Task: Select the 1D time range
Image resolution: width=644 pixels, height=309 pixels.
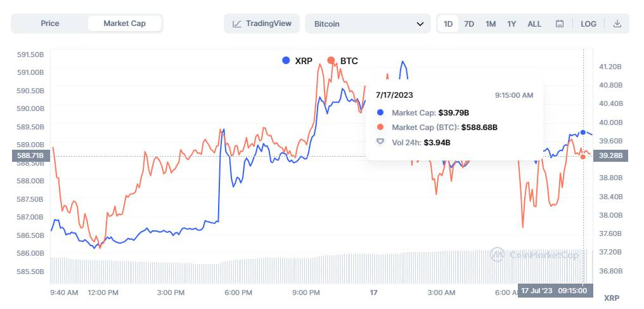Action: coord(448,24)
